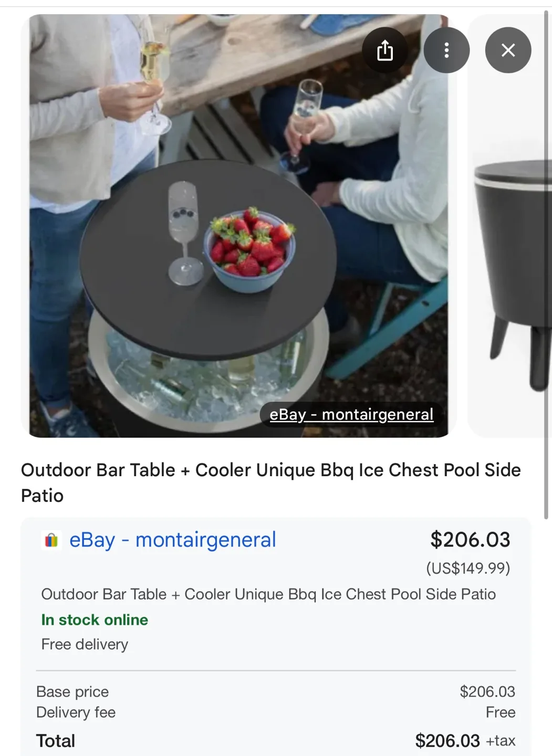552x756 pixels.
Task: Open more options via the vertical dots icon
Action: 446,50
